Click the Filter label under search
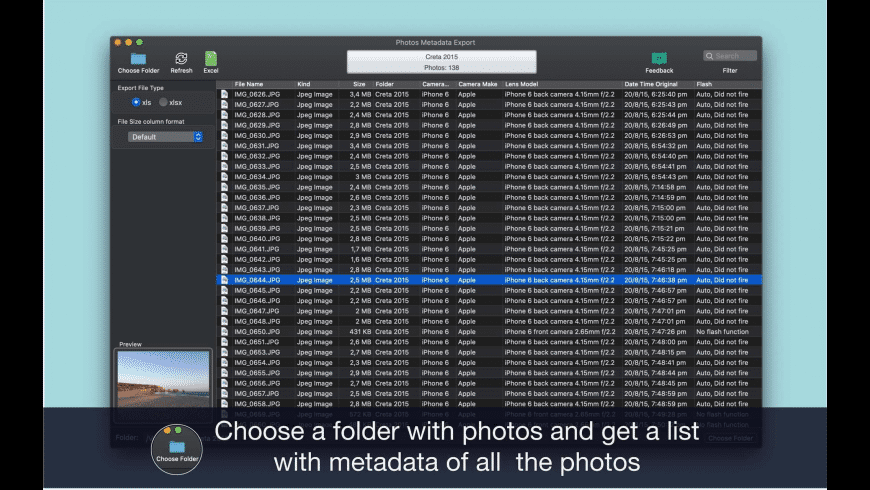The width and height of the screenshot is (870, 490). click(x=730, y=70)
